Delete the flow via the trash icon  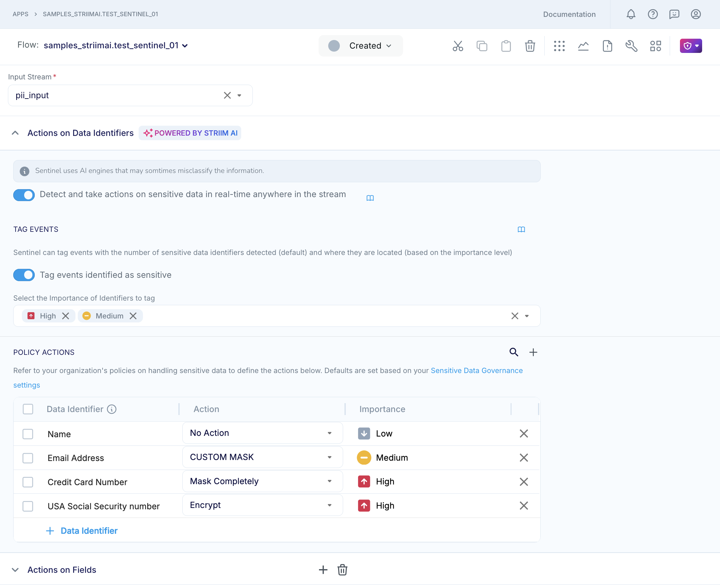click(530, 46)
